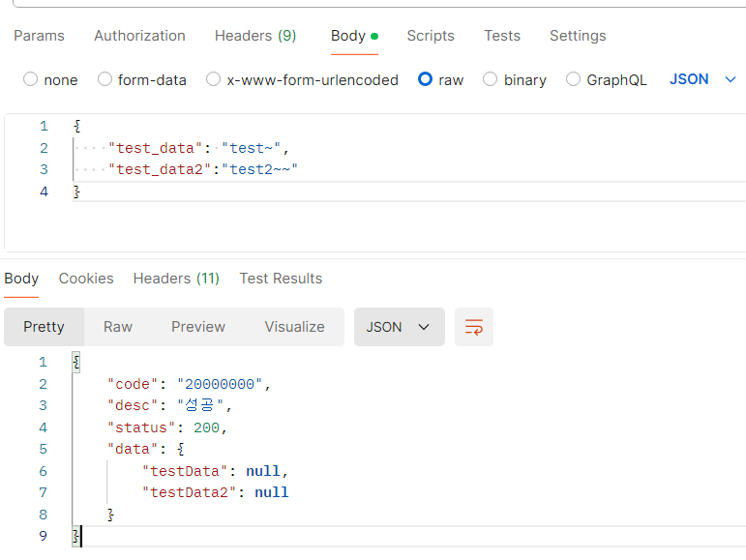Click the 200 status value in response
746x560 pixels.
[x=206, y=427]
